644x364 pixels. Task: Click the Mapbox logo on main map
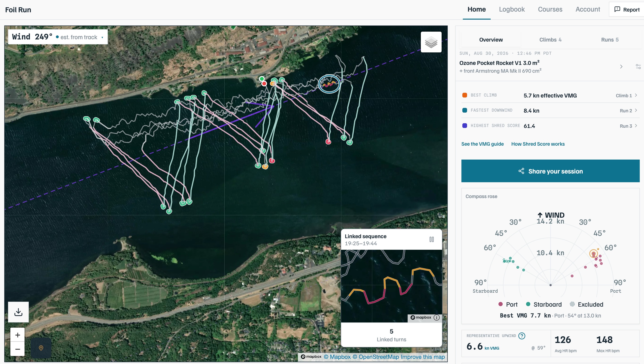pyautogui.click(x=311, y=357)
